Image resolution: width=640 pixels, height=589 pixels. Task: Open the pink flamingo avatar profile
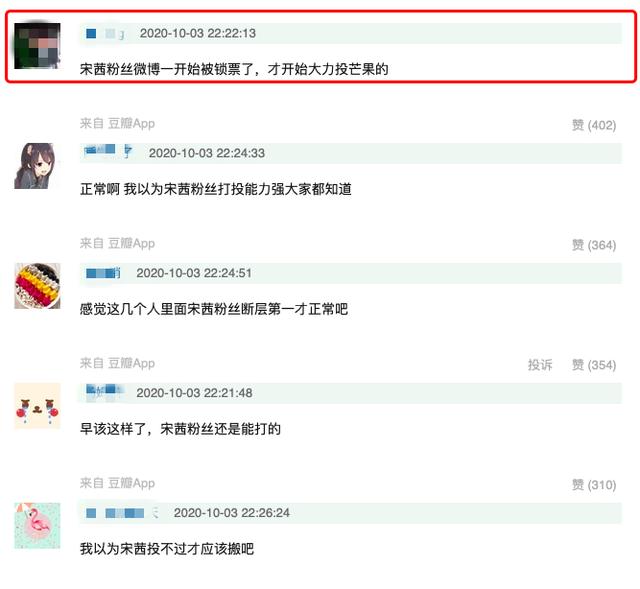(37, 526)
